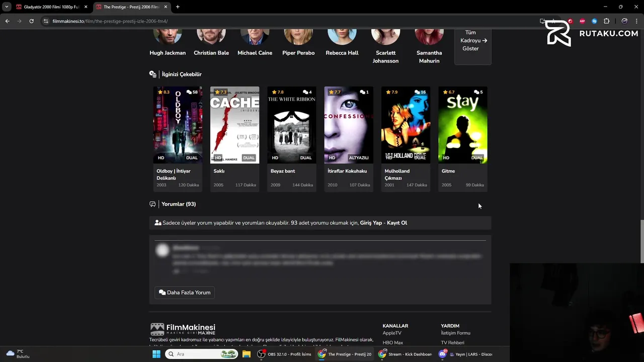Open Christian Bale's actor page

pyautogui.click(x=211, y=43)
